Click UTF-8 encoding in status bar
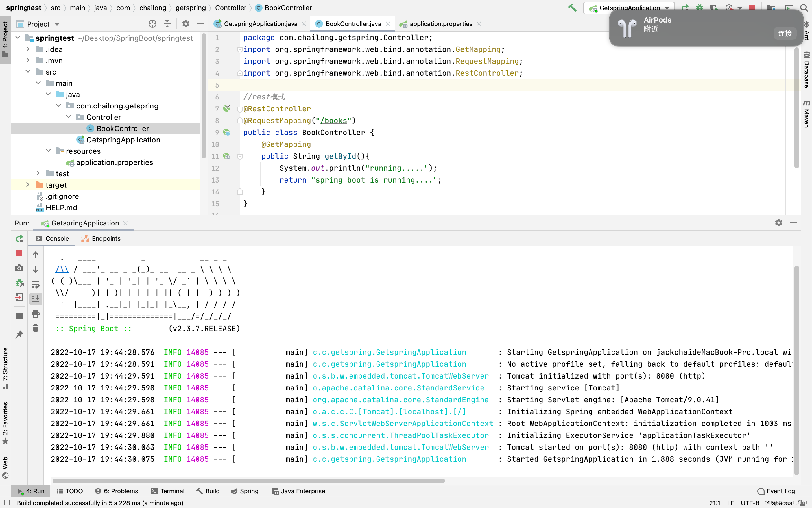Screen dimensions: 812x508 (750, 503)
